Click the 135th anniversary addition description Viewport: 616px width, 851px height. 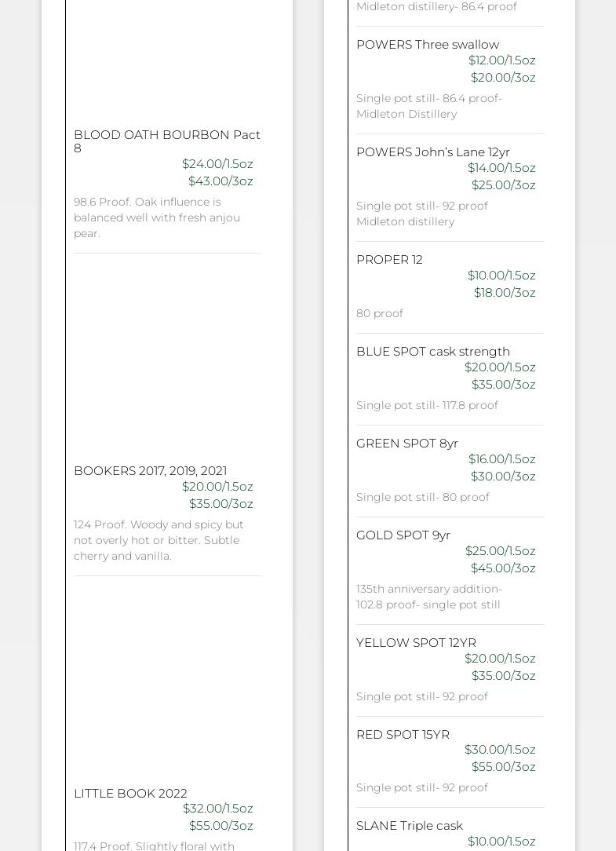429,597
